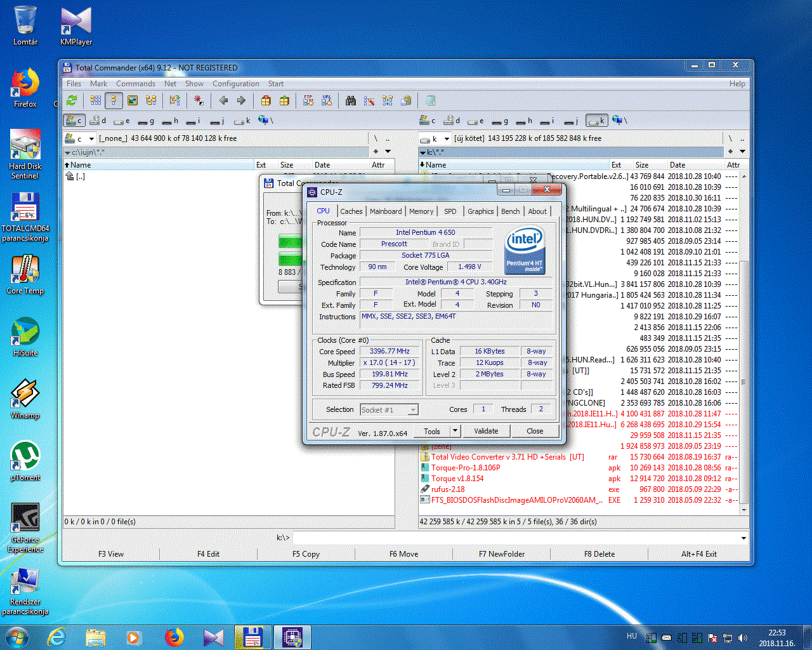Click the copy names to clipboard icon
Image resolution: width=812 pixels, height=650 pixels.
406,100
